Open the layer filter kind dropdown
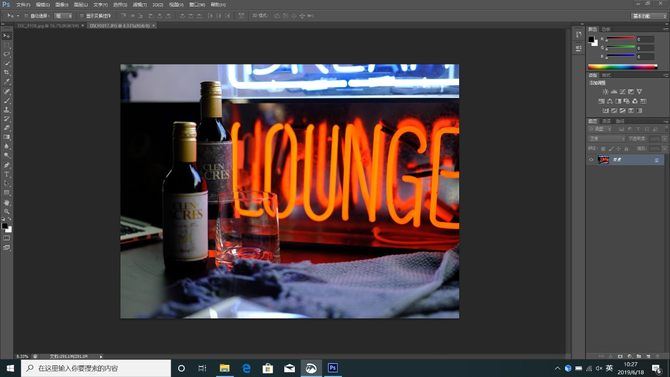This screenshot has width=670, height=377. (x=600, y=129)
